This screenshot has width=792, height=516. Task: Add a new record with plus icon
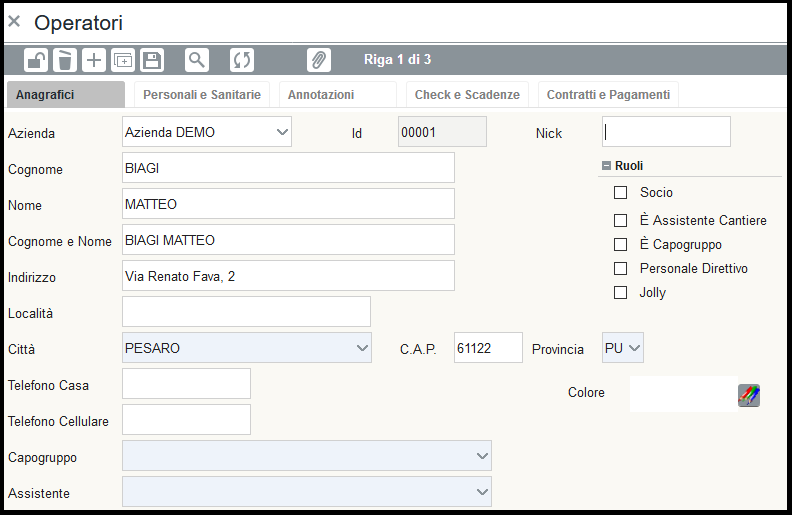click(x=93, y=60)
